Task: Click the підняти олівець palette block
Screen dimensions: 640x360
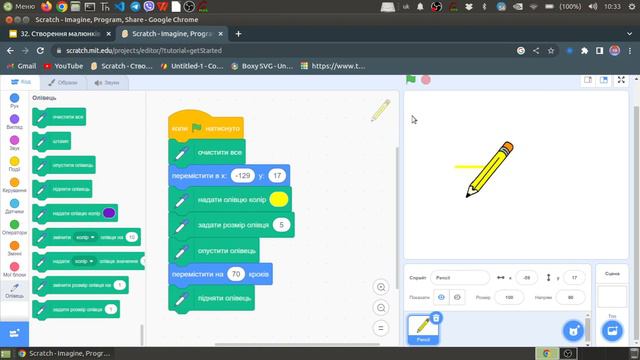Action: (x=62, y=189)
